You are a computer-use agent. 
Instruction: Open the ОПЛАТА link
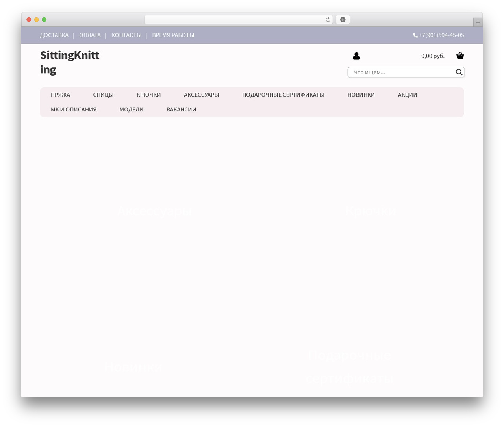(90, 35)
